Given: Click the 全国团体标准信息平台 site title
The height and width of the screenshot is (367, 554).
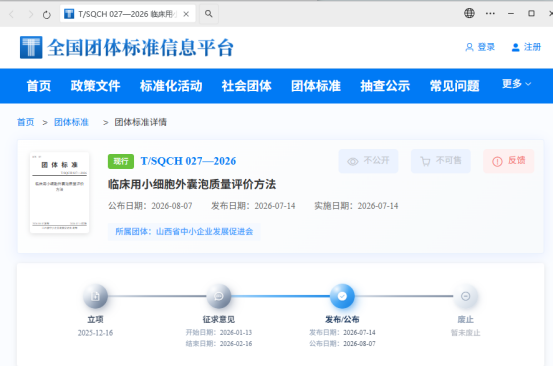Looking at the screenshot, I should (141, 47).
